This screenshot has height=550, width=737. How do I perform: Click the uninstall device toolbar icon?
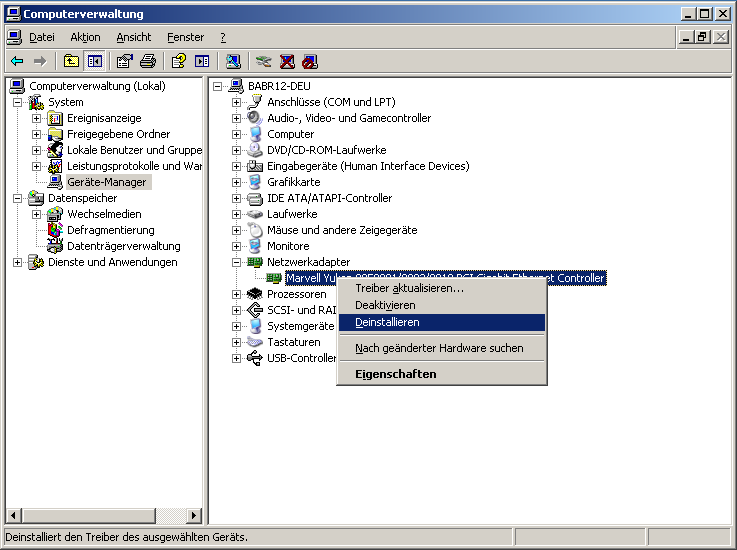pos(287,61)
